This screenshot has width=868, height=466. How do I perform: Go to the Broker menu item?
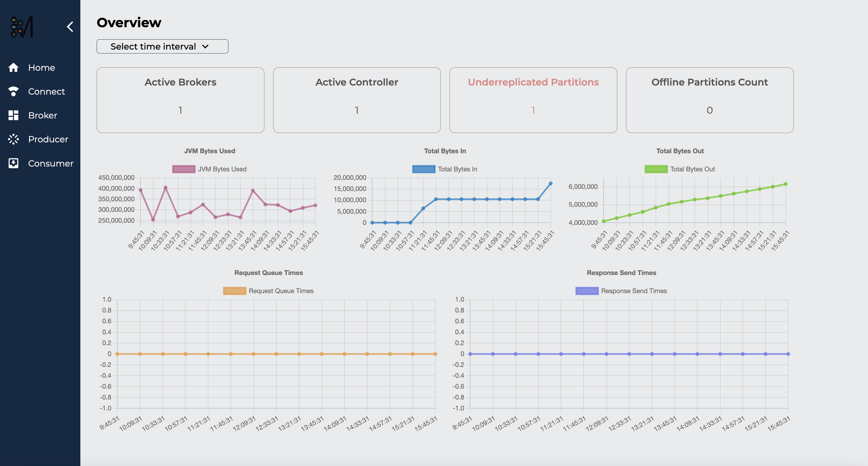(43, 115)
